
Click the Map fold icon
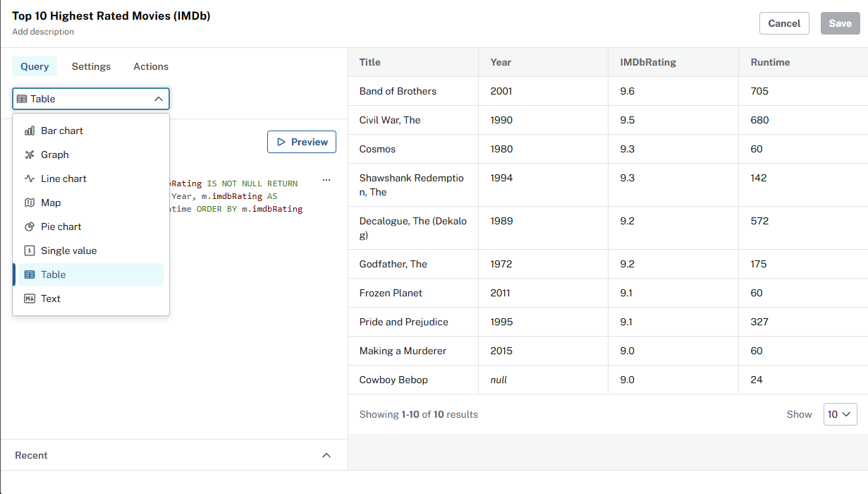(x=30, y=203)
